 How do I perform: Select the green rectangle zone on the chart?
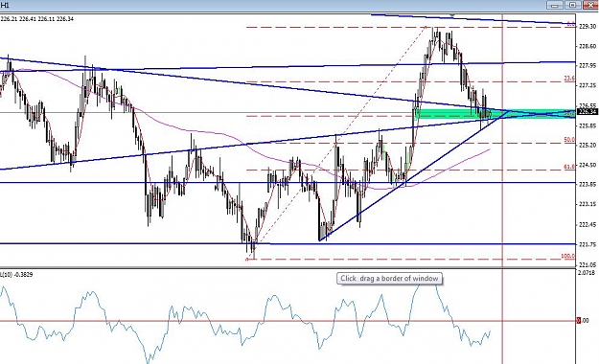495,113
